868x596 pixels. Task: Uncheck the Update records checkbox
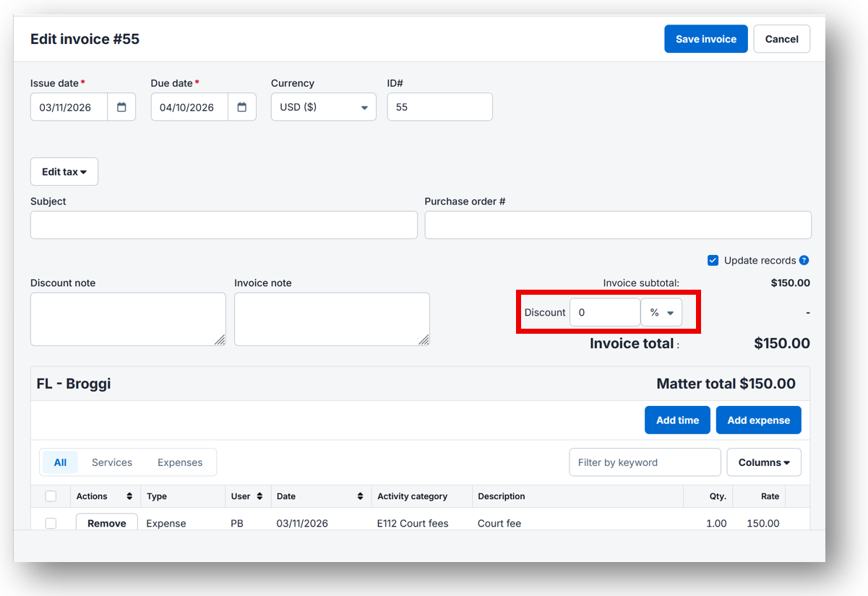tap(713, 260)
